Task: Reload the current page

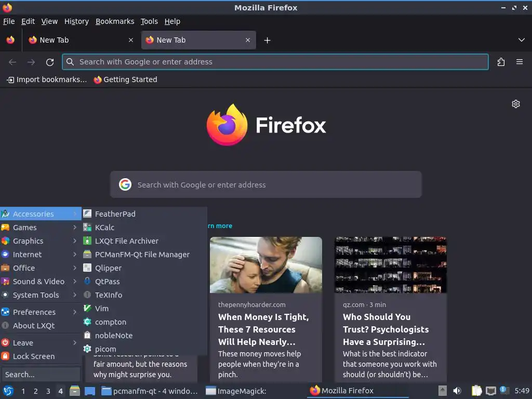Action: coord(50,62)
